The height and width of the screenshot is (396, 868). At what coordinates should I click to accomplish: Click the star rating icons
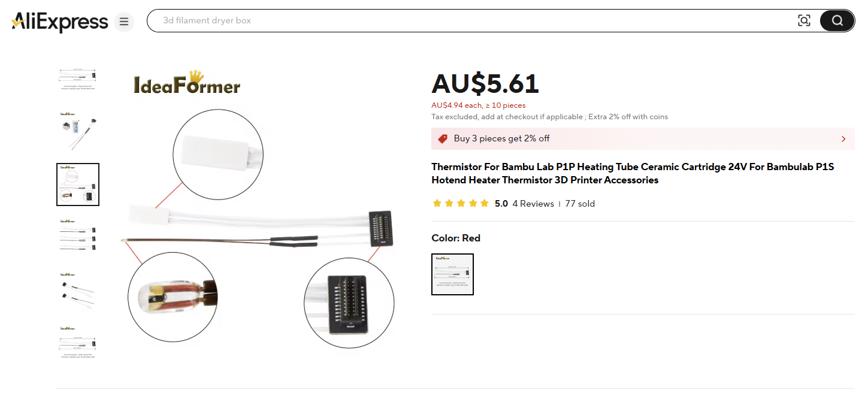(x=461, y=204)
